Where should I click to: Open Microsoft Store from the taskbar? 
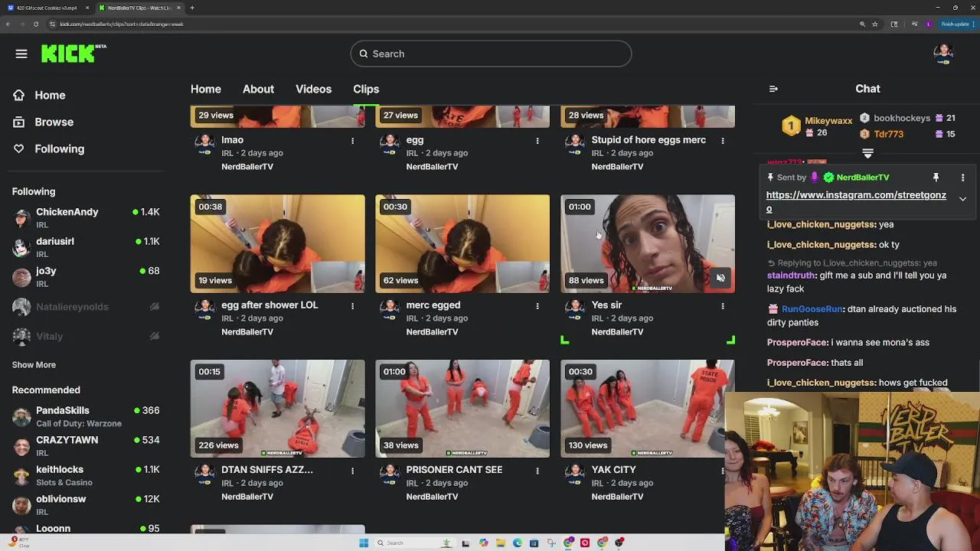click(534, 543)
